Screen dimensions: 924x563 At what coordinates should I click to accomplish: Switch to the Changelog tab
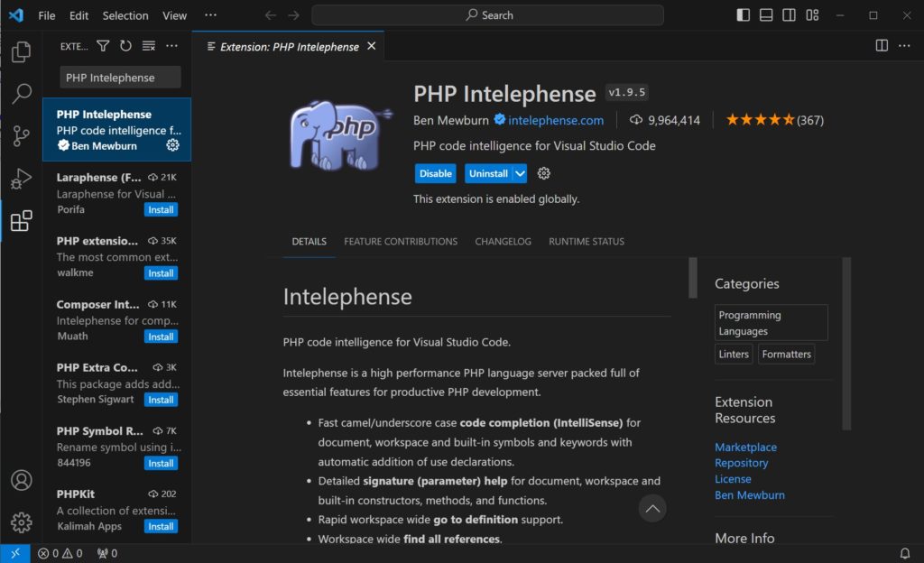pyautogui.click(x=503, y=242)
